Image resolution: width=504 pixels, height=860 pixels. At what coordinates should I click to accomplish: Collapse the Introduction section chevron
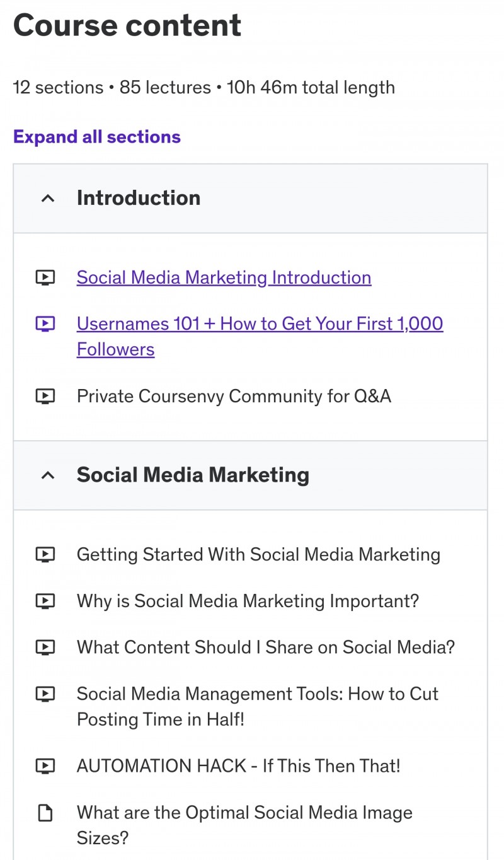pos(48,199)
